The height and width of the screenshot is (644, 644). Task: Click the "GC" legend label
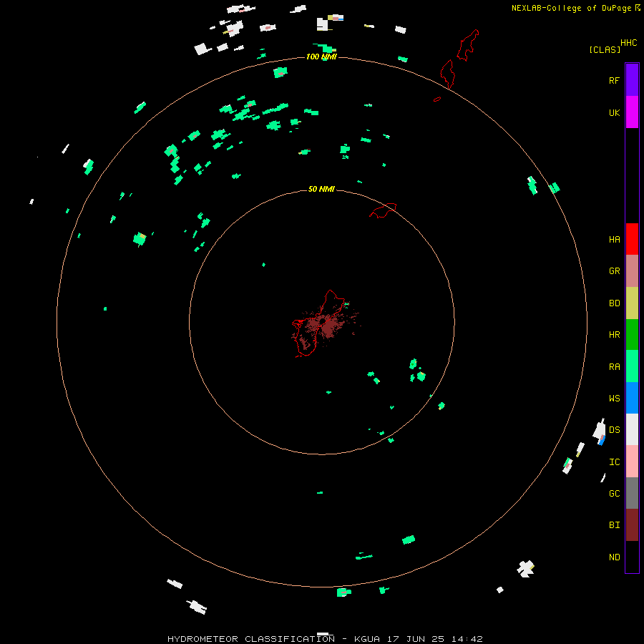pyautogui.click(x=614, y=494)
